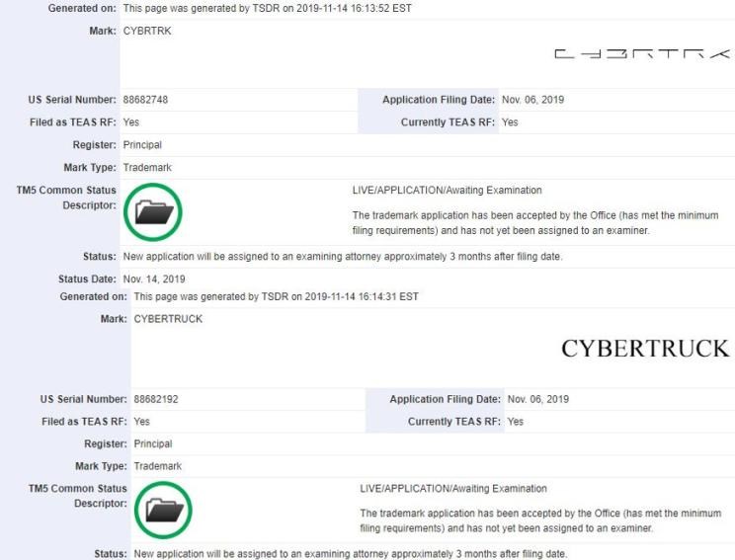
Task: Click the Application Filing Date label for CYBRTRK
Action: tap(439, 100)
